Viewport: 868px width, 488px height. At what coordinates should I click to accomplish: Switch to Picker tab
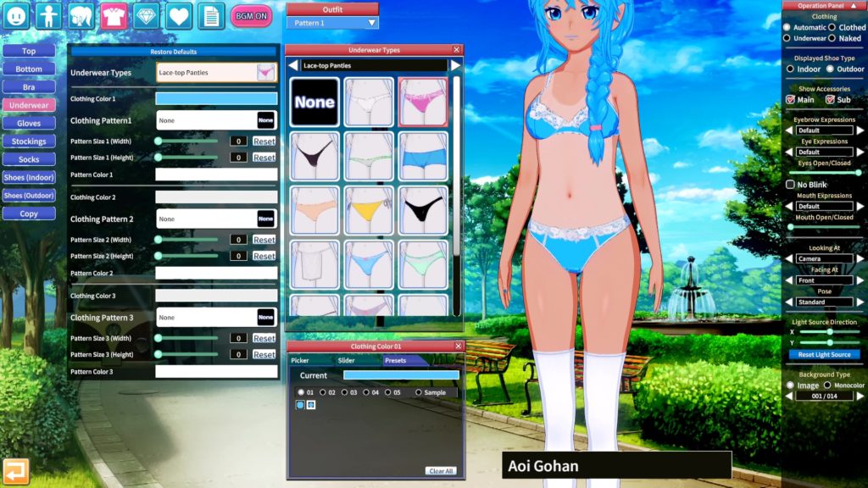(300, 360)
